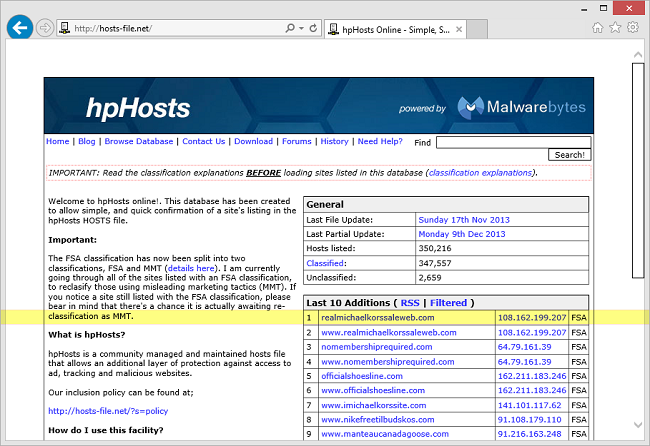Click the site favicon in address bar
Image resolution: width=650 pixels, height=446 pixels.
(x=64, y=28)
